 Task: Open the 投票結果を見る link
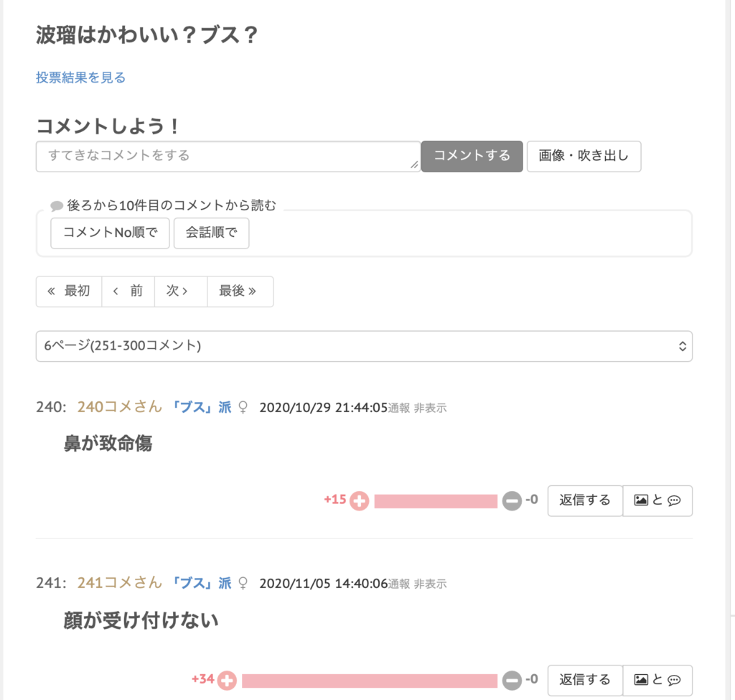[x=81, y=78]
